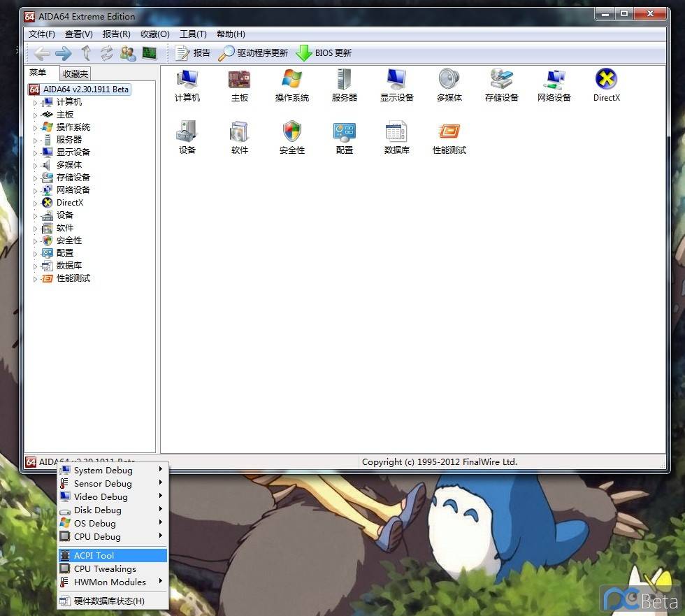685x616 pixels.
Task: Click the BIOS 更新 button
Action: (324, 53)
